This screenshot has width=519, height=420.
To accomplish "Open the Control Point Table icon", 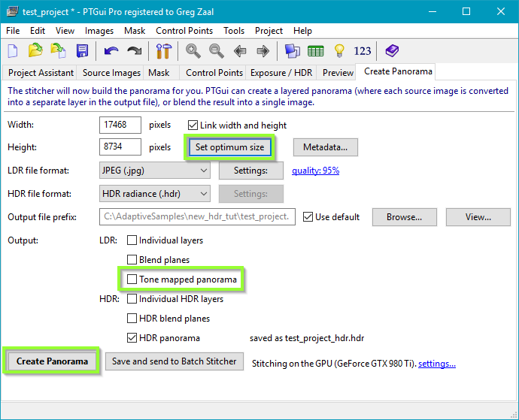I will point(316,51).
